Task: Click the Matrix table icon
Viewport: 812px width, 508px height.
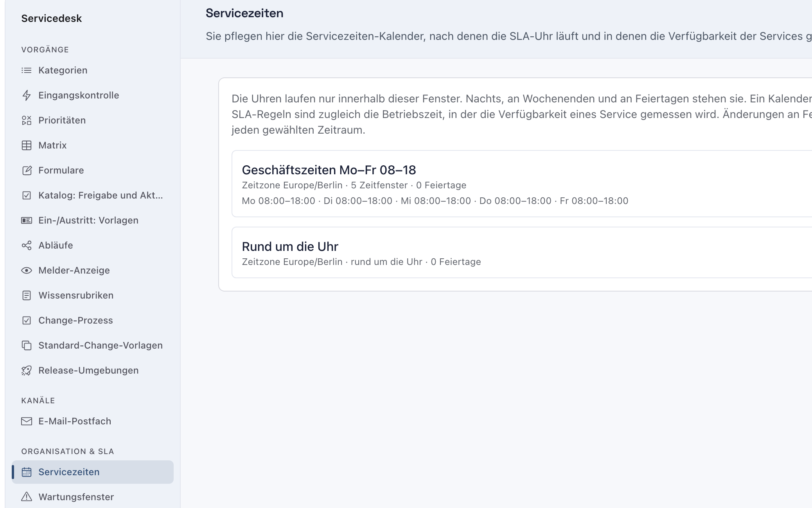Action: tap(27, 145)
